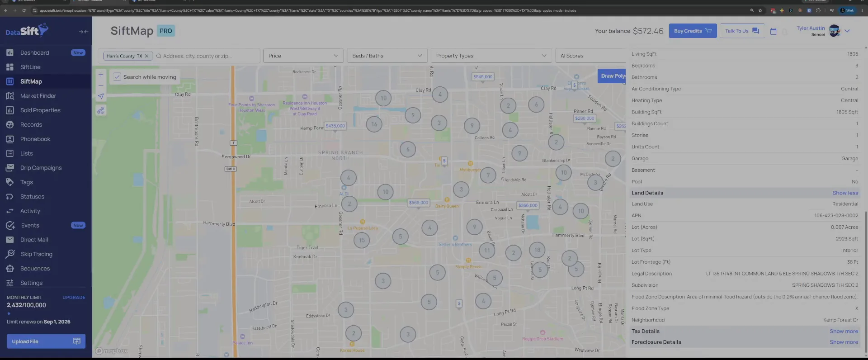Image resolution: width=868 pixels, height=360 pixels.
Task: Click the Settings sliders icon
Action: (10, 283)
